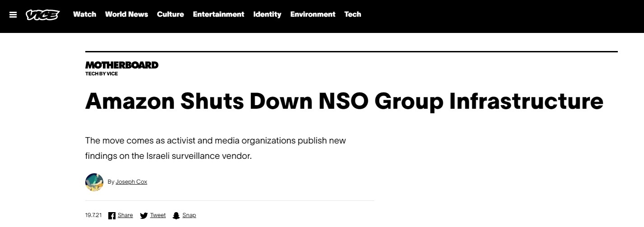The width and height of the screenshot is (644, 227).
Task: Click the article headline about Amazon and NSO
Action: [x=344, y=101]
